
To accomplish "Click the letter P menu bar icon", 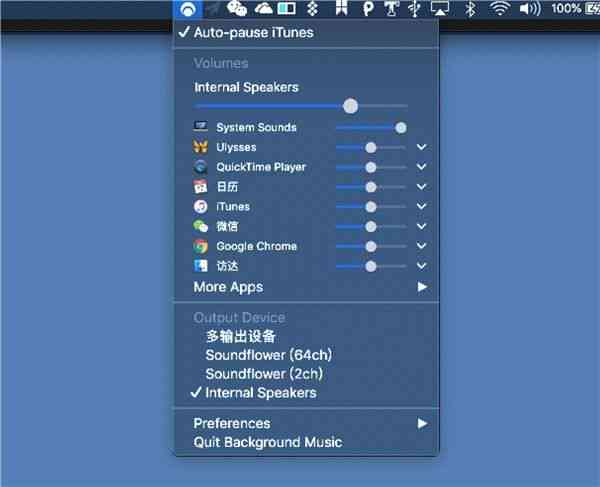I will click(368, 8).
